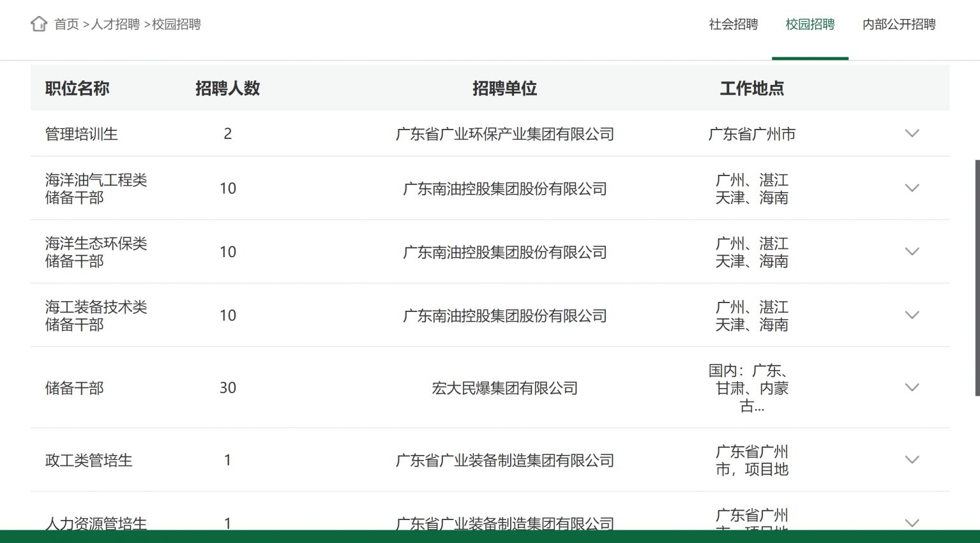Select the 校园招聘 tab
The width and height of the screenshot is (980, 543).
click(810, 26)
